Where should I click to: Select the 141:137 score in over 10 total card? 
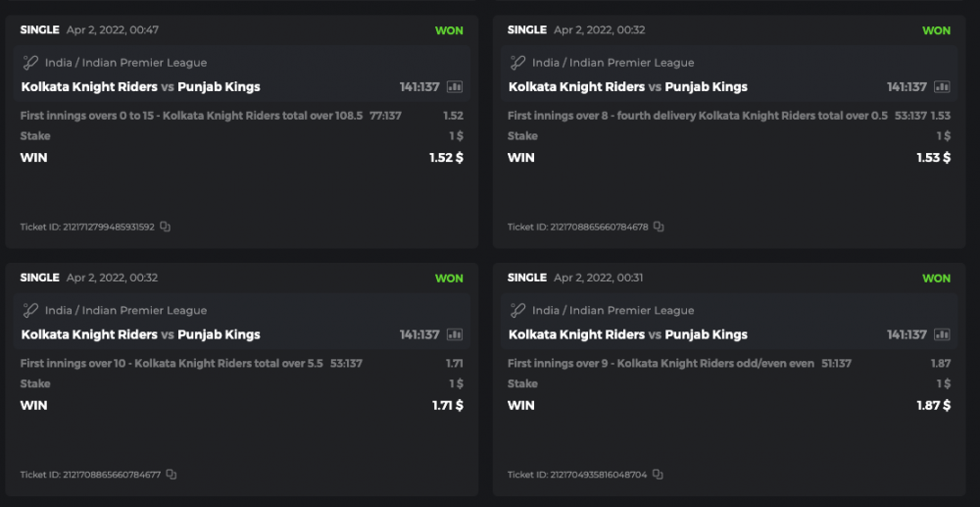(419, 334)
